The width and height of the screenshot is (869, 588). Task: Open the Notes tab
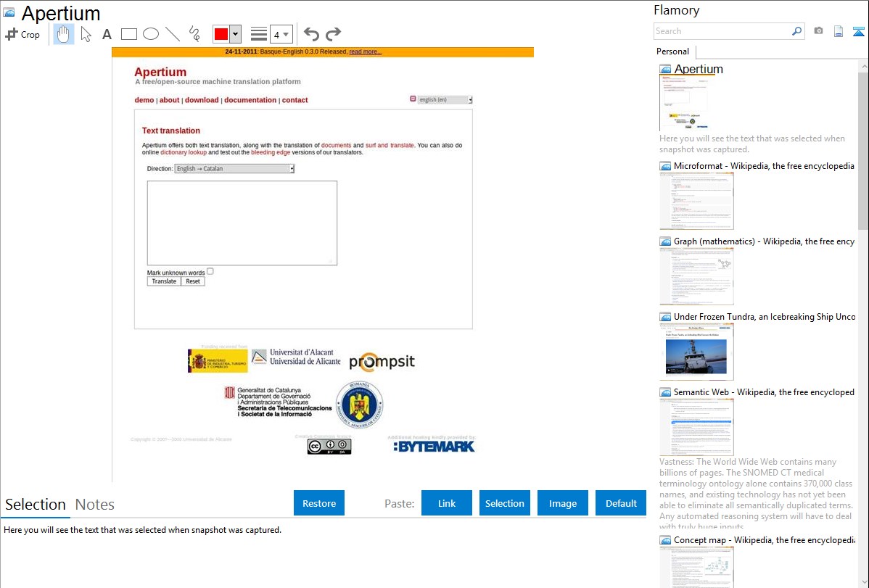point(95,505)
